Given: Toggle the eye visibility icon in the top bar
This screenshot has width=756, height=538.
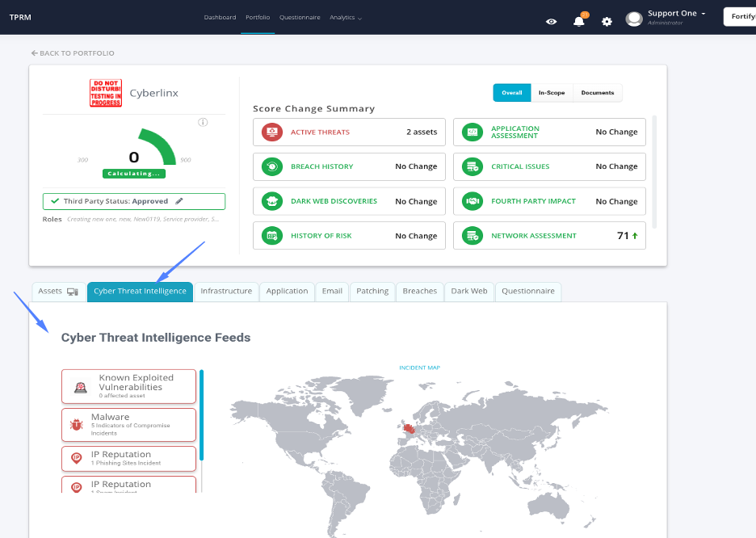Looking at the screenshot, I should coord(552,22).
